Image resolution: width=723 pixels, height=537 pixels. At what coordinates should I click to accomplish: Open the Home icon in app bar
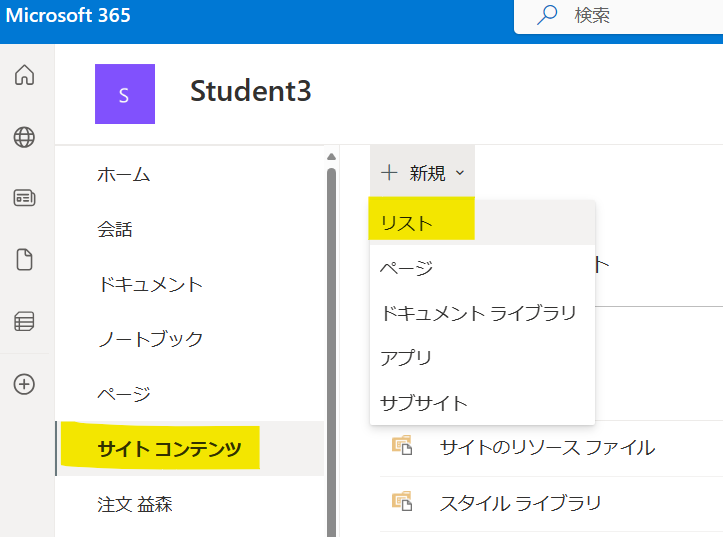point(24,75)
